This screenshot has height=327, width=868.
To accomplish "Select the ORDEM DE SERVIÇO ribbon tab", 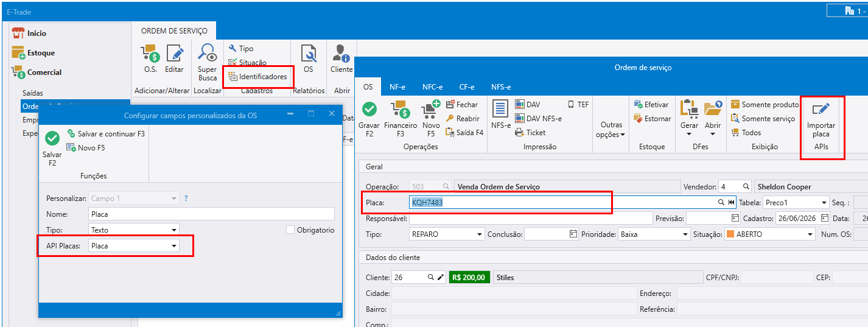I will (174, 31).
